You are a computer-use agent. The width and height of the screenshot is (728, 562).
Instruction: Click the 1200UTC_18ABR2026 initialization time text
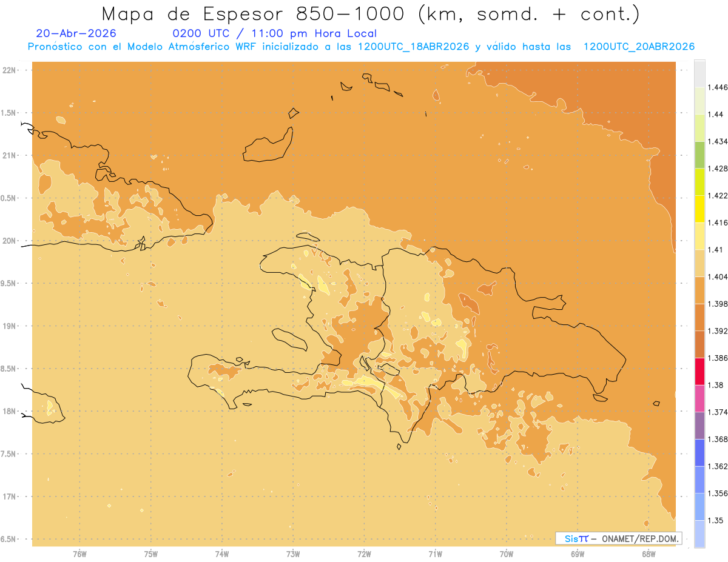click(x=414, y=47)
